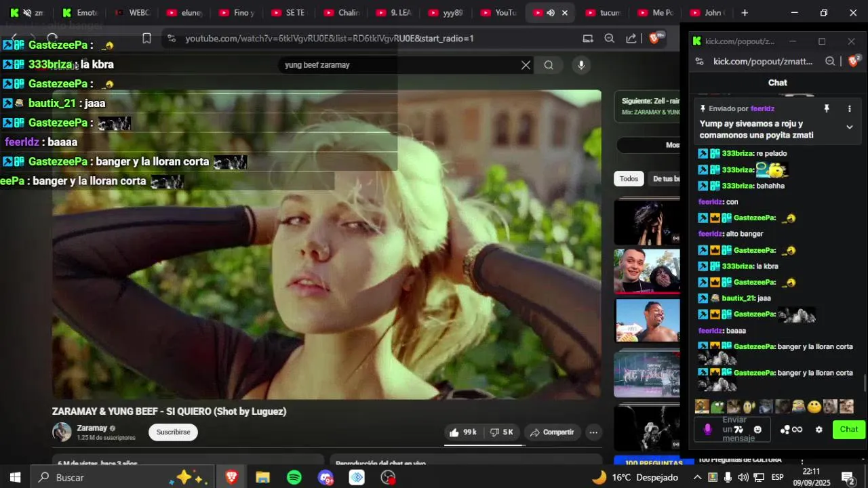Screen dimensions: 868x488
Task: Show hidden system tray icons chevron
Action: pos(697,477)
